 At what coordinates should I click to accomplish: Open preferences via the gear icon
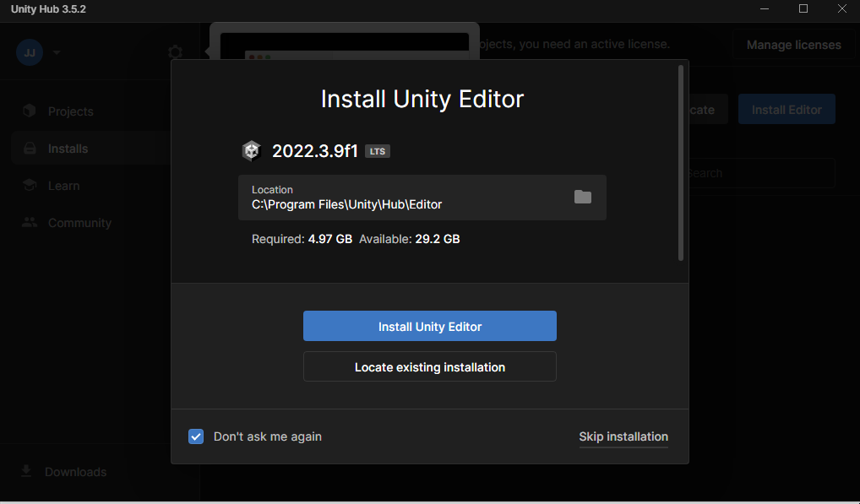(x=175, y=52)
